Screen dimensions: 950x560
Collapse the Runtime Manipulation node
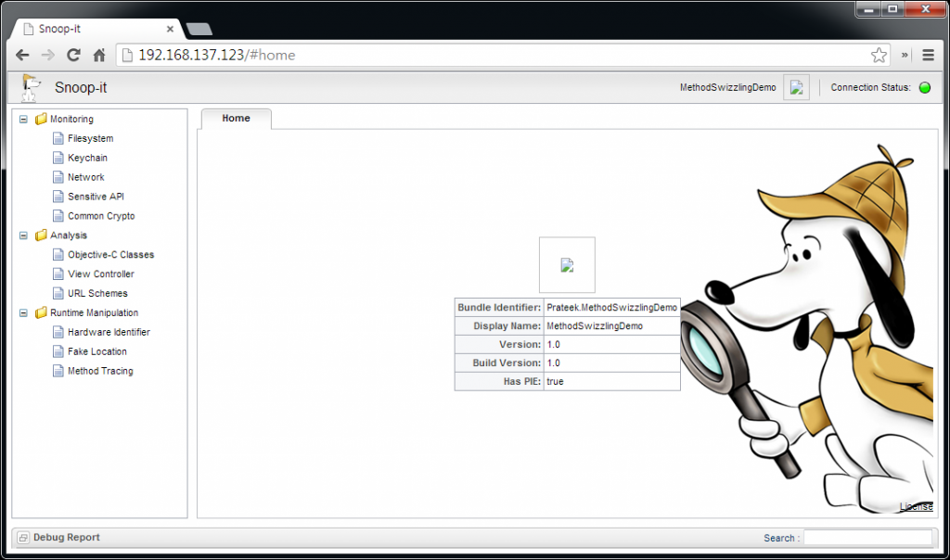pyautogui.click(x=23, y=312)
